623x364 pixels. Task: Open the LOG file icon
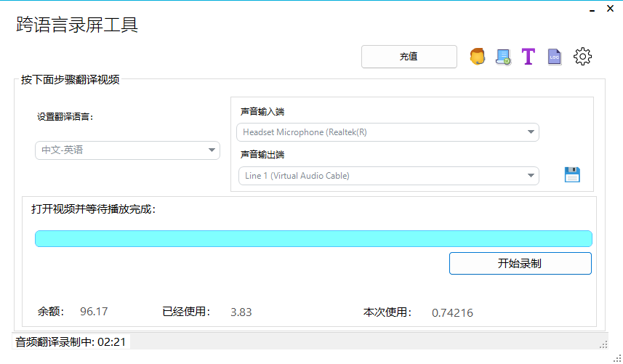coord(554,57)
